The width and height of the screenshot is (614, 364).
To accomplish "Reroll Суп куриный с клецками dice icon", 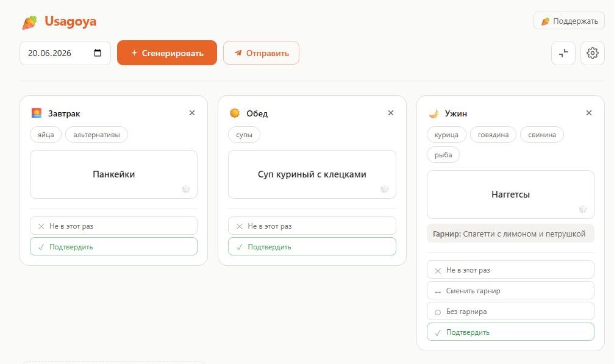I will click(385, 190).
